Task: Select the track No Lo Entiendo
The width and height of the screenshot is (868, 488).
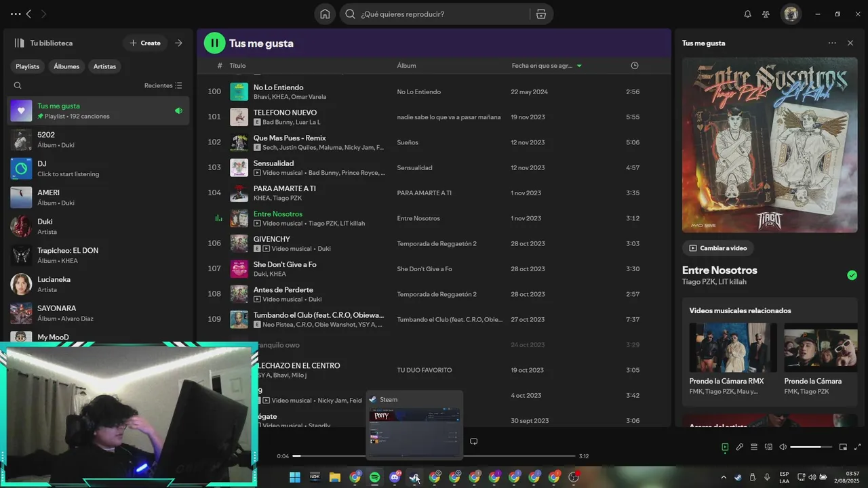Action: coord(278,87)
